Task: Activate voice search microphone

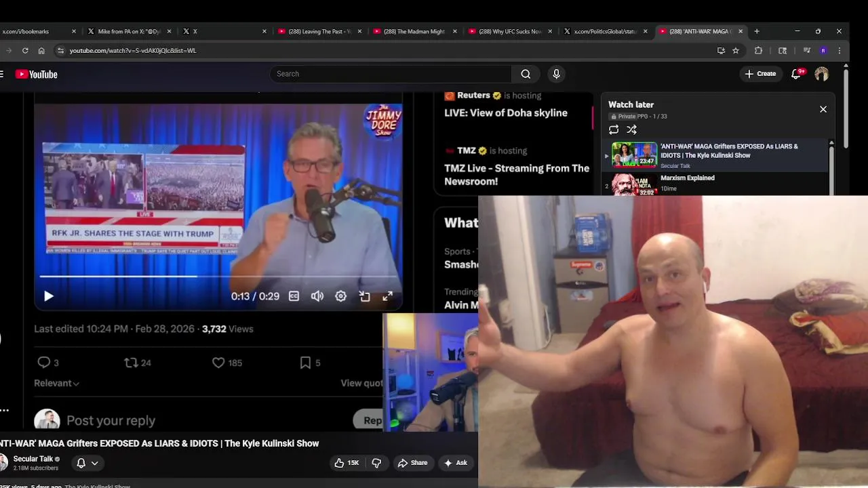Action: point(556,74)
